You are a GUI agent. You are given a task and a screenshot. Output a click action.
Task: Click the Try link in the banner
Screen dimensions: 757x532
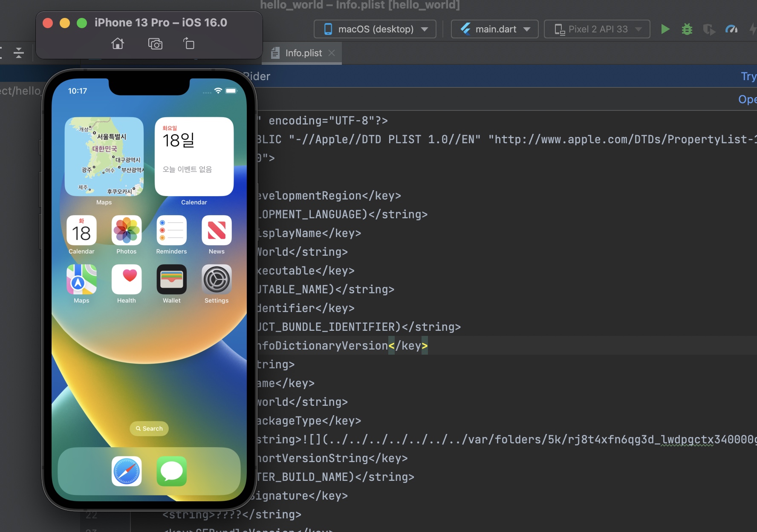(748, 76)
